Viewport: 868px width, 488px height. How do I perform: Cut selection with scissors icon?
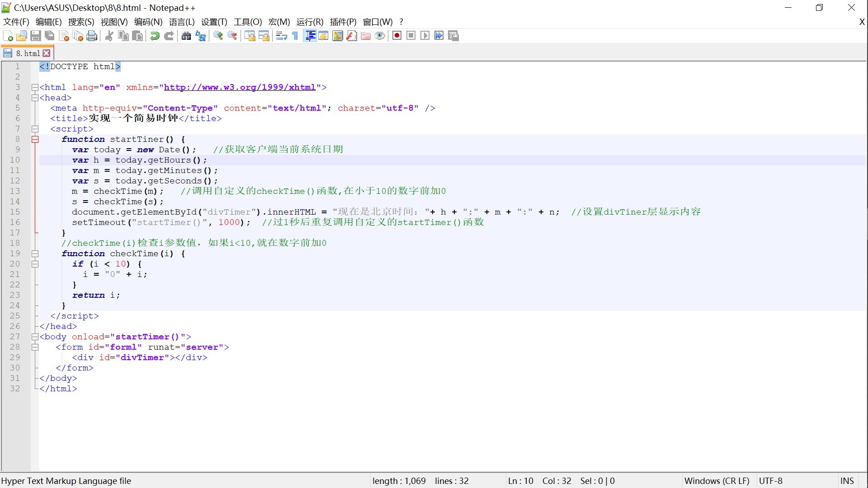pyautogui.click(x=109, y=36)
